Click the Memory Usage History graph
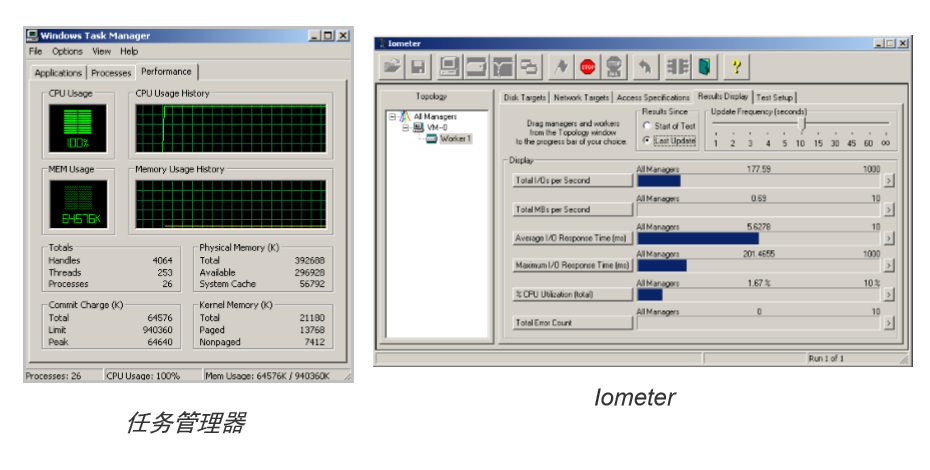This screenshot has height=470, width=930. tap(231, 204)
